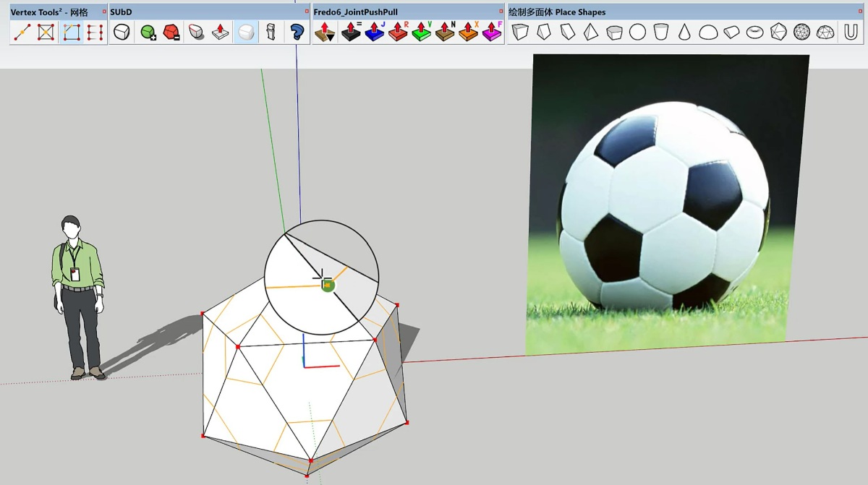The height and width of the screenshot is (485, 868).
Task: Click the JointPushPull icon with black triangle
Action: click(x=325, y=32)
